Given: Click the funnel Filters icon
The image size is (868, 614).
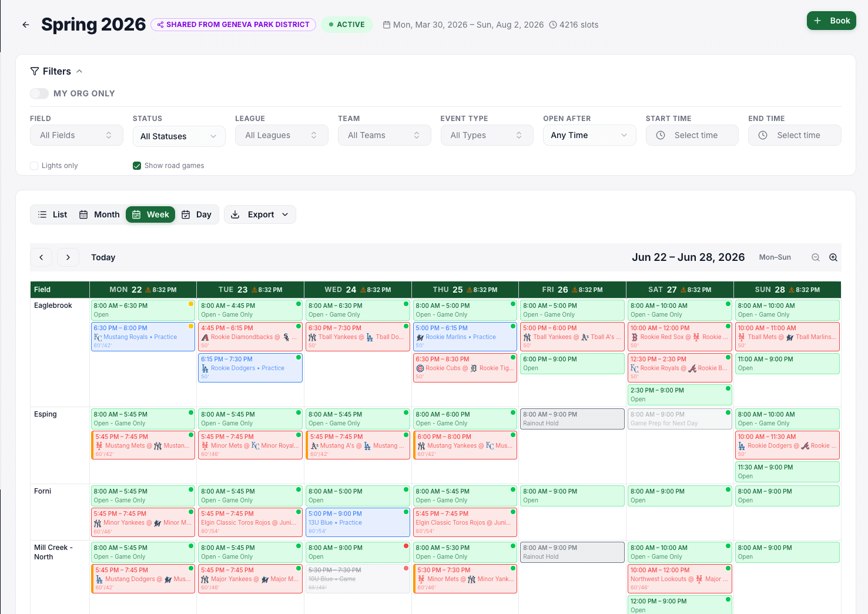Looking at the screenshot, I should (35, 71).
